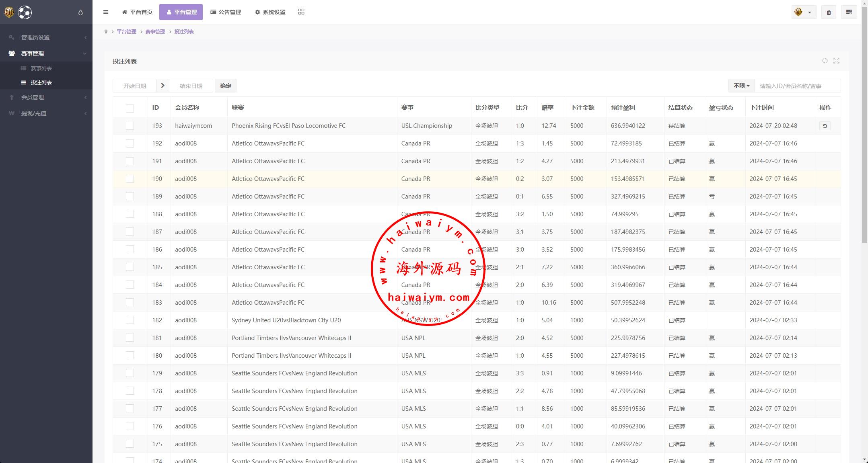
Task: Open the grid apps icon in top bar
Action: click(x=301, y=12)
